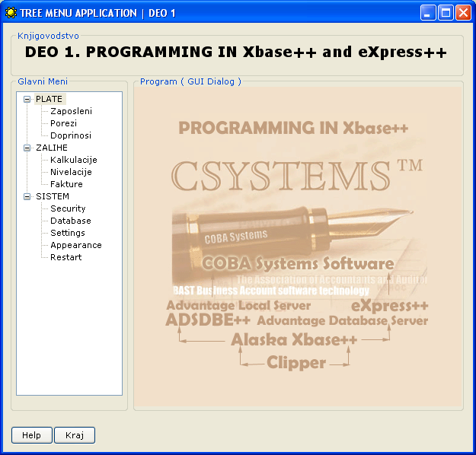
Task: Open the Security entry
Action: pyautogui.click(x=68, y=208)
